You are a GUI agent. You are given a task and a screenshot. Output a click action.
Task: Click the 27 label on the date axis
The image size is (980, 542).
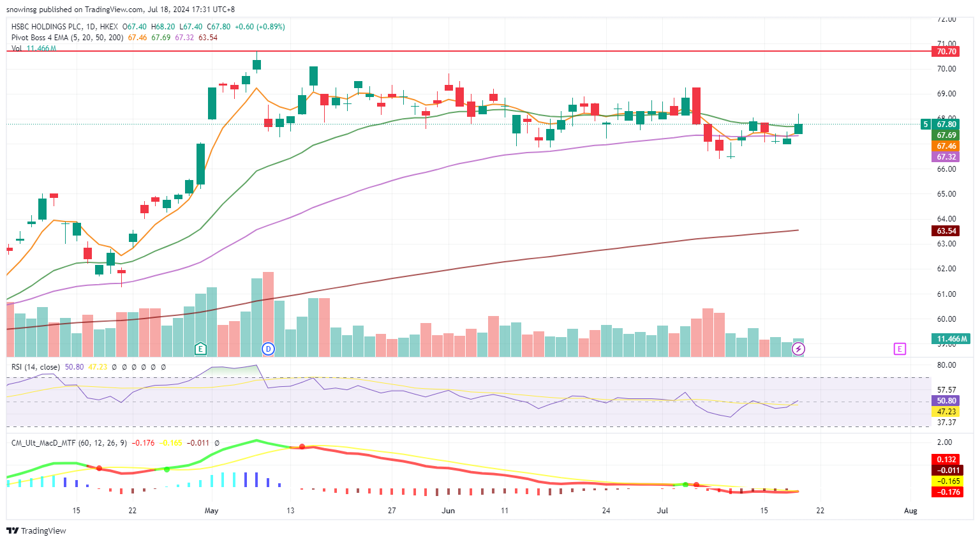[392, 511]
